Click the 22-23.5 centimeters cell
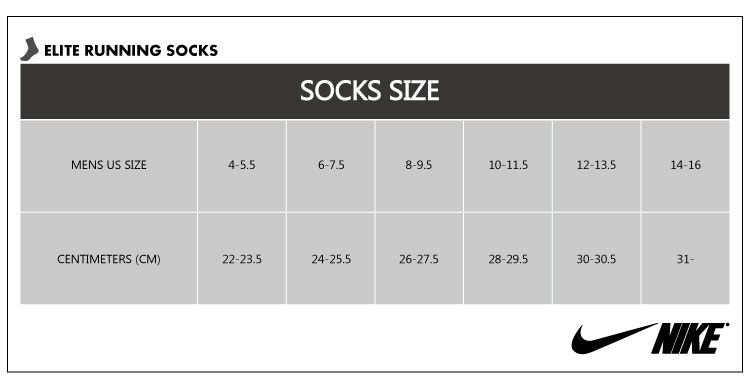Image resolution: width=750 pixels, height=382 pixels. point(242,259)
